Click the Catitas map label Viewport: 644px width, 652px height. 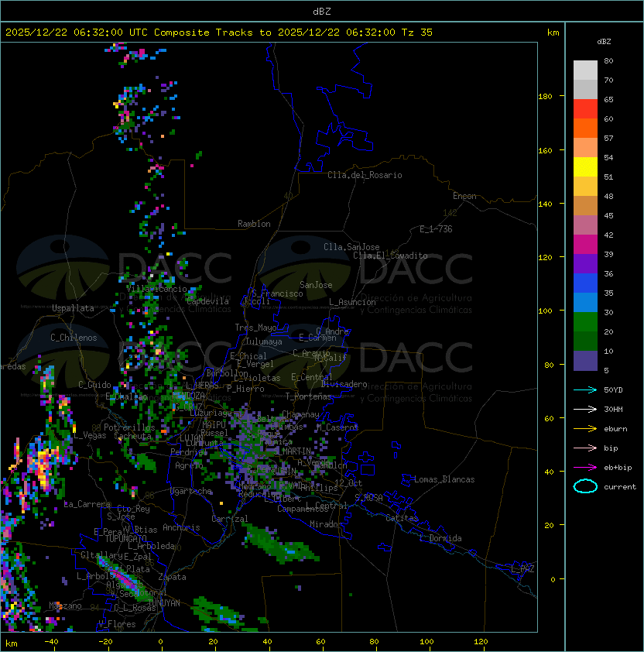pyautogui.click(x=402, y=518)
